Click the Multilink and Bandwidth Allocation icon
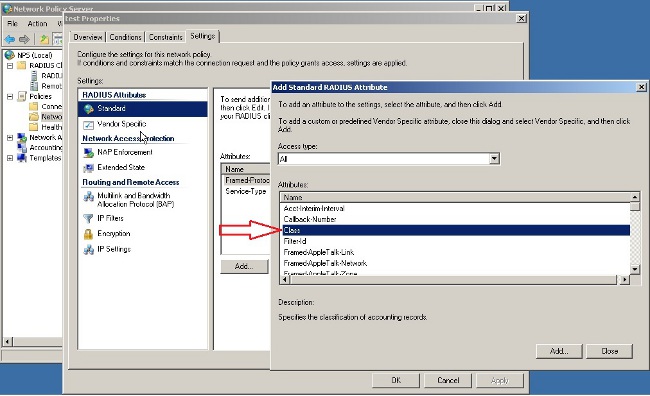 coord(88,196)
